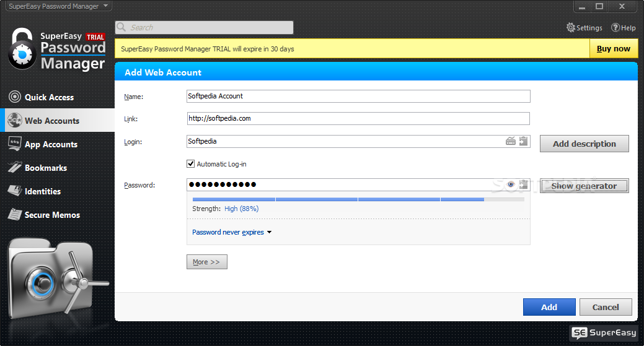Viewport: 644px width, 346px height.
Task: Click the 'Add Web Account' heading
Action: coord(163,72)
